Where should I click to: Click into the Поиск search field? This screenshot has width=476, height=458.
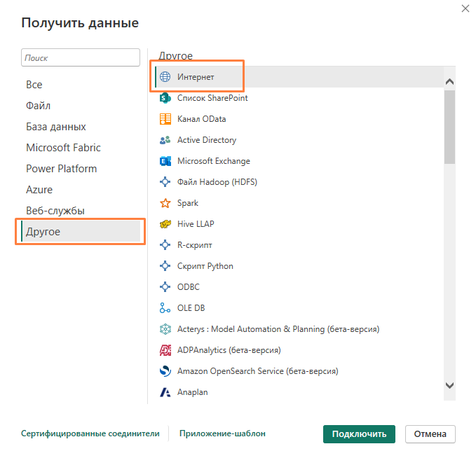(81, 57)
